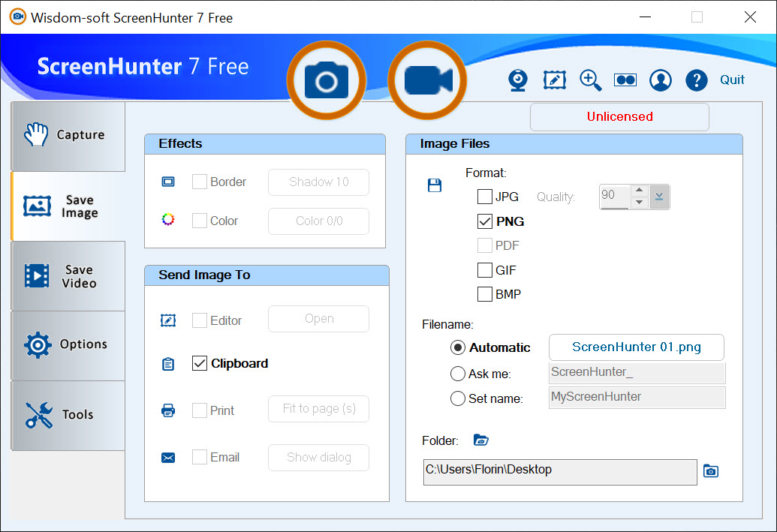Expand the JPG quality dropdown arrow
The width and height of the screenshot is (777, 532).
point(659,197)
